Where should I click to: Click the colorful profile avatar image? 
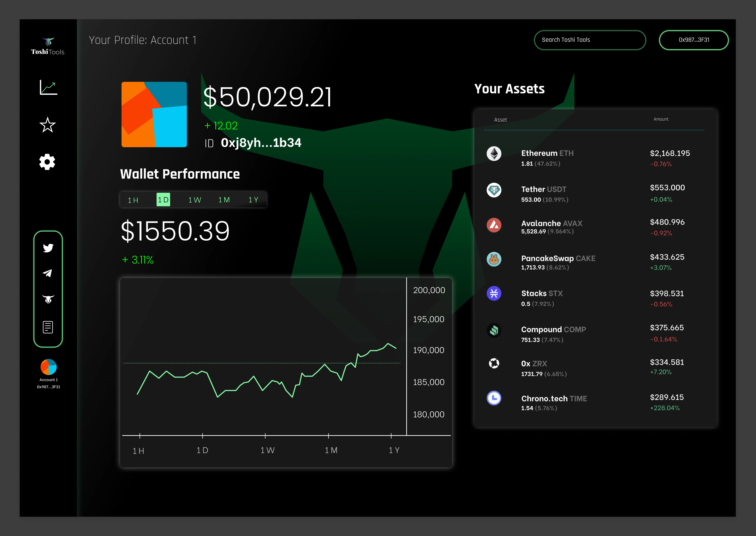click(154, 114)
